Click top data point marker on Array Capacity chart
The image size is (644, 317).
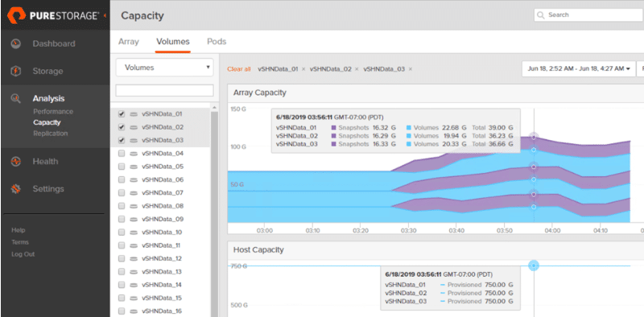(534, 137)
